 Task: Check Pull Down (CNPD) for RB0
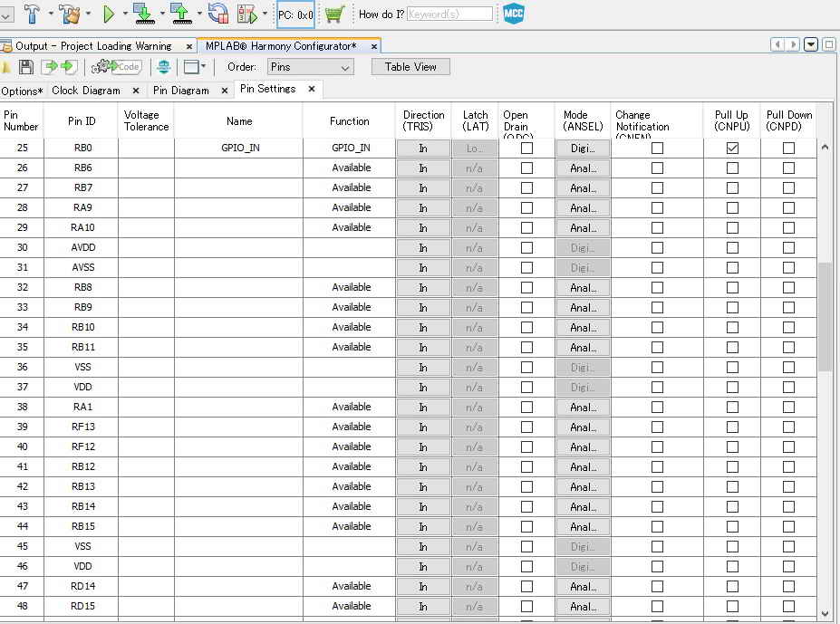click(x=788, y=148)
